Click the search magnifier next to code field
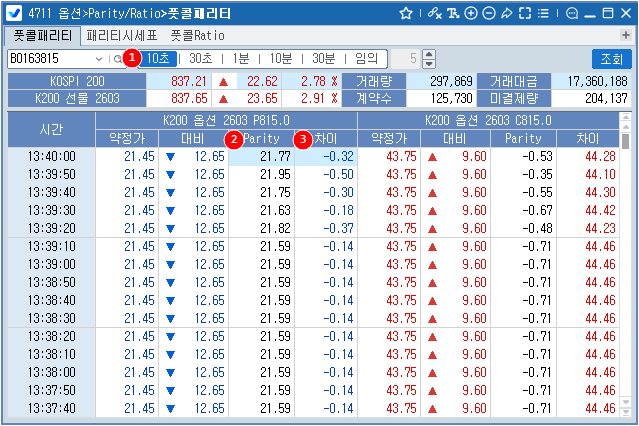The image size is (639, 426). (x=117, y=58)
